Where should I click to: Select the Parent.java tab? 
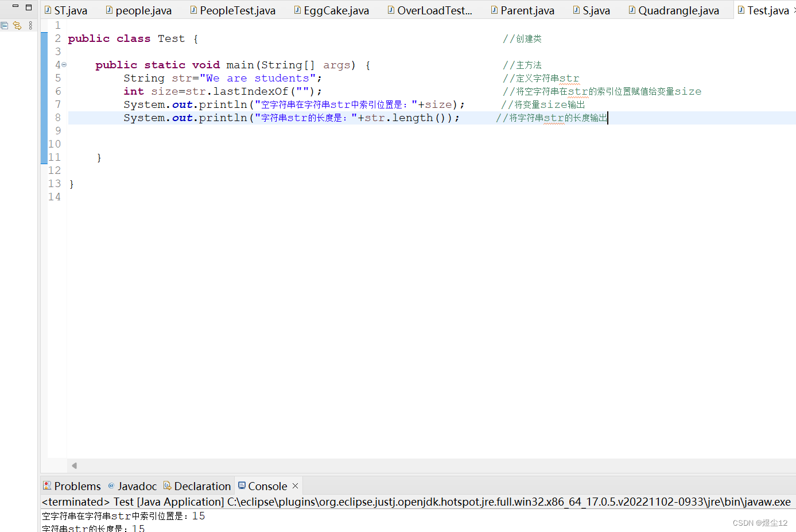(522, 10)
